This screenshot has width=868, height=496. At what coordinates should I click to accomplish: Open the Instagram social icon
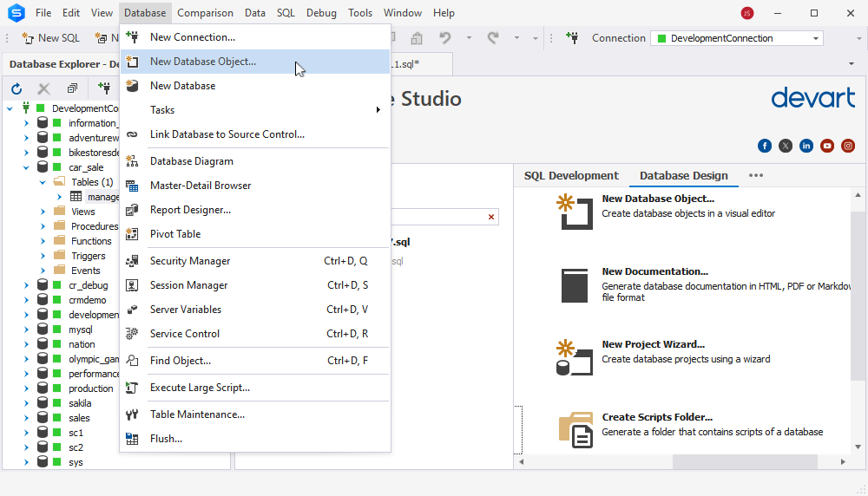pyautogui.click(x=848, y=146)
